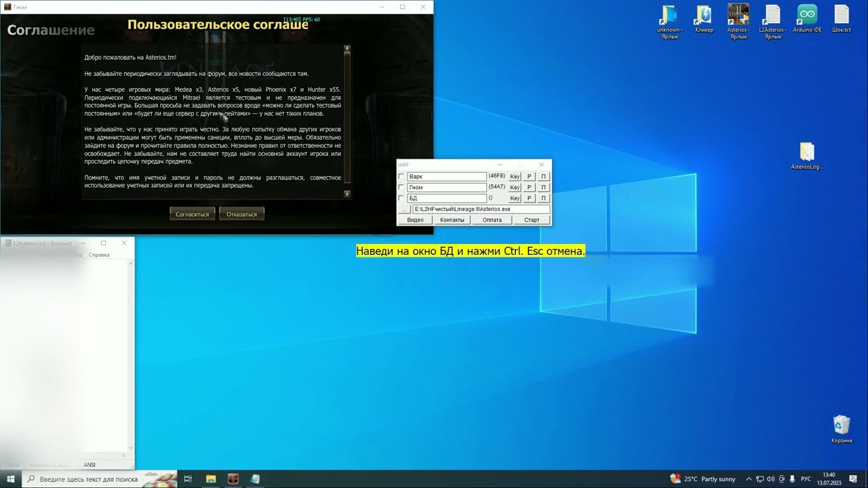Open the weather widget in the taskbar

click(703, 479)
